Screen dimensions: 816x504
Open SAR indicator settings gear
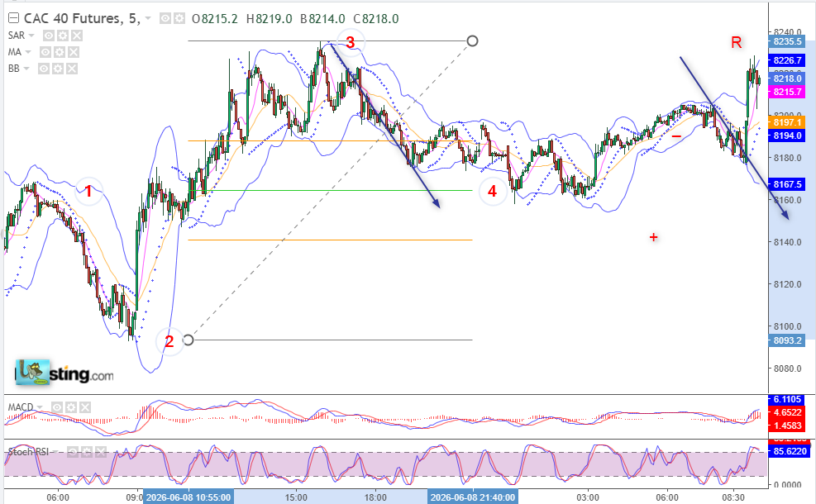click(x=63, y=36)
